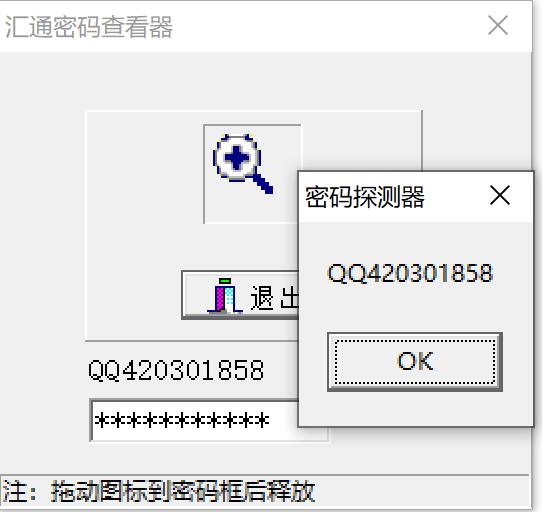
Task: Click the 密码探测器 dialog title text
Action: (365, 197)
